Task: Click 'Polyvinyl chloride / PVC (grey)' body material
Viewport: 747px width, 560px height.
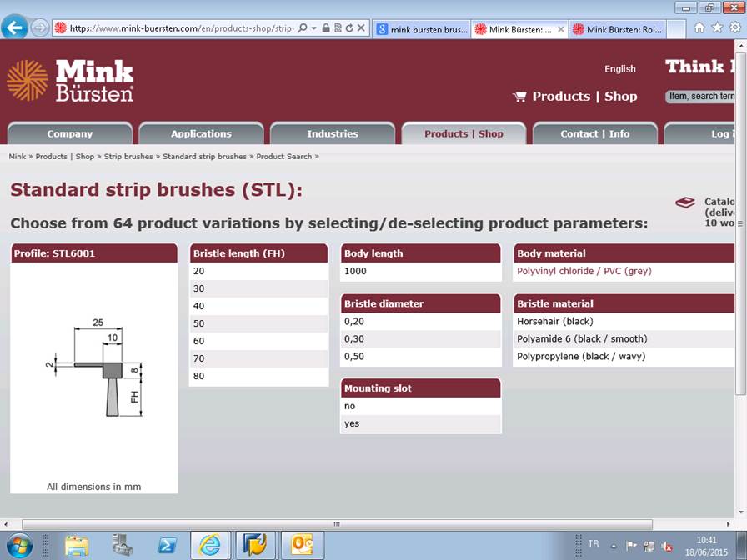Action: point(584,271)
